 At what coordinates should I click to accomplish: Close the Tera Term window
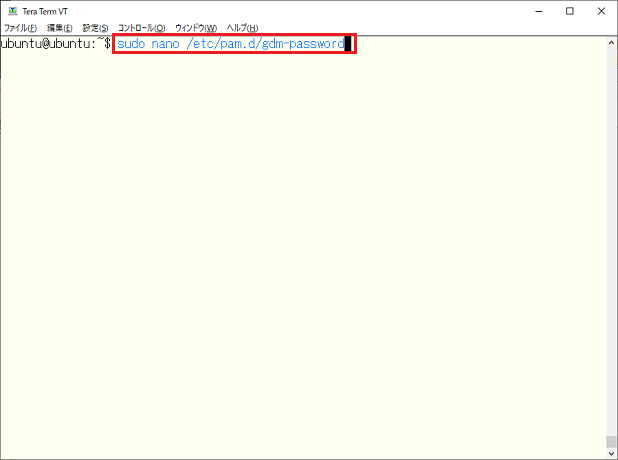click(602, 11)
